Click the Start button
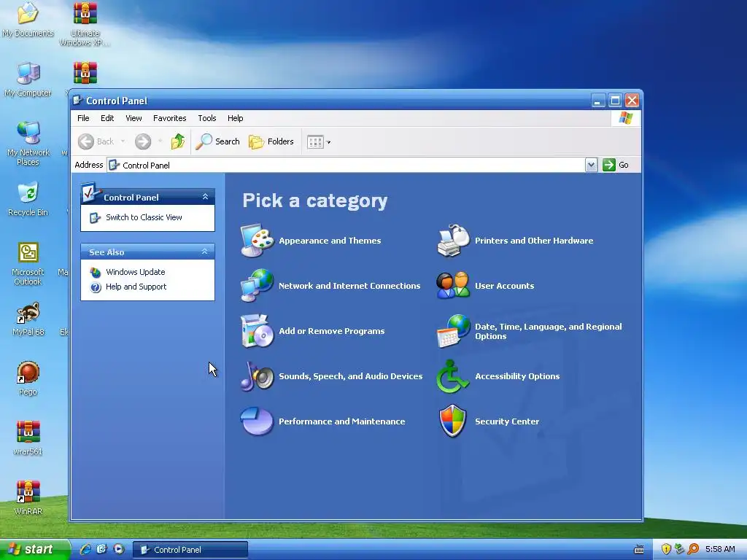This screenshot has height=560, width=747. 35,549
